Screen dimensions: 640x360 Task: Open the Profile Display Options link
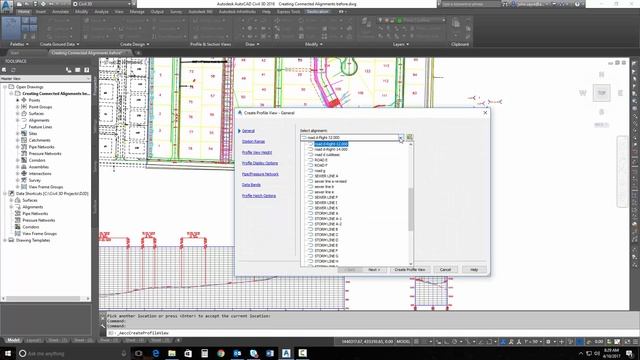click(x=260, y=163)
